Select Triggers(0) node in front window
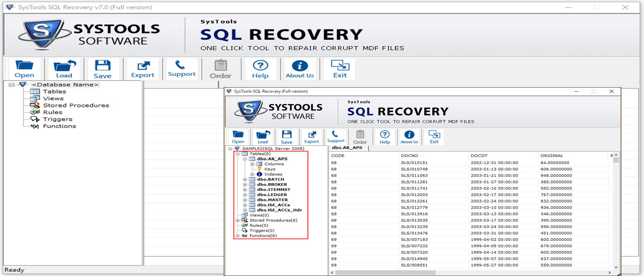This screenshot has width=644, height=276. click(262, 231)
